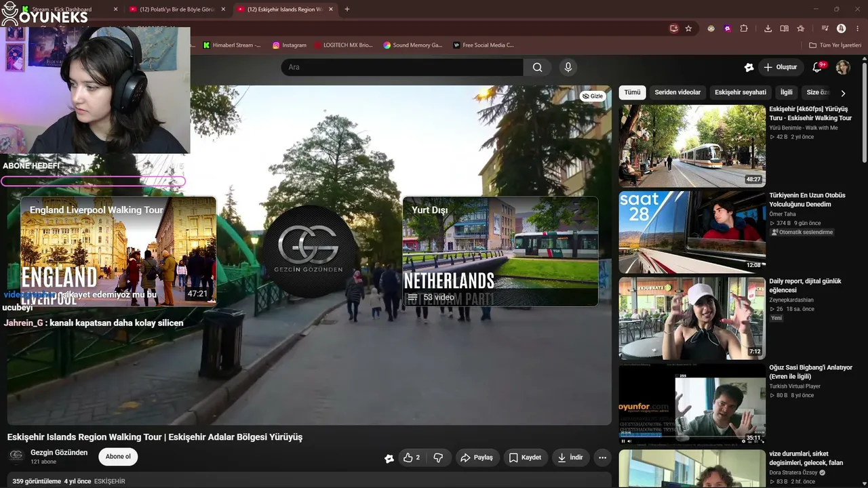
Task: Select the İlgili filter chip
Action: point(786,92)
